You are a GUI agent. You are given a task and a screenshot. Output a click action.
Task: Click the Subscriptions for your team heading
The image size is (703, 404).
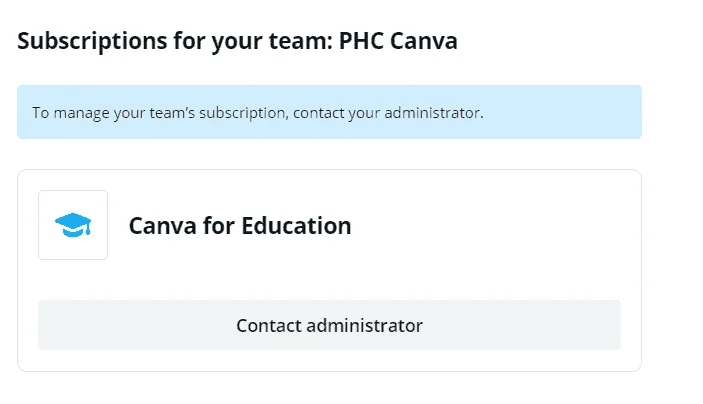(237, 41)
